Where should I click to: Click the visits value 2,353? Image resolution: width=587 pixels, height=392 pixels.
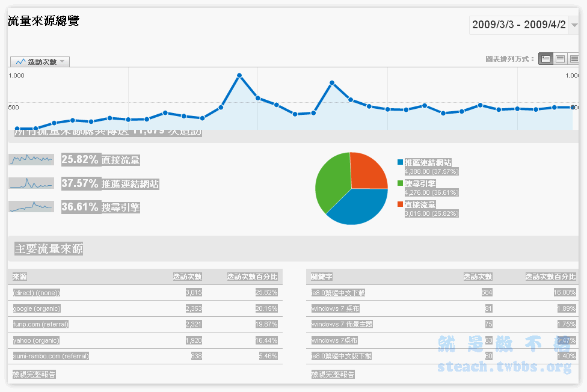tap(194, 308)
